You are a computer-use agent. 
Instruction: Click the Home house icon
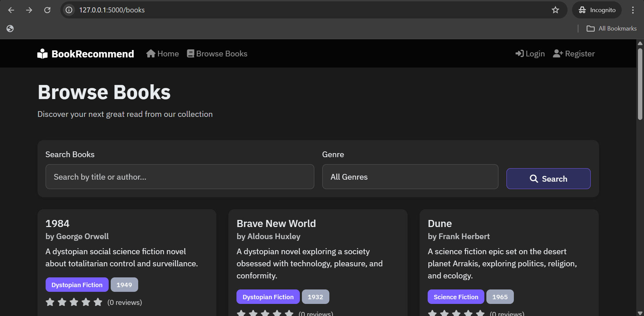pyautogui.click(x=151, y=54)
